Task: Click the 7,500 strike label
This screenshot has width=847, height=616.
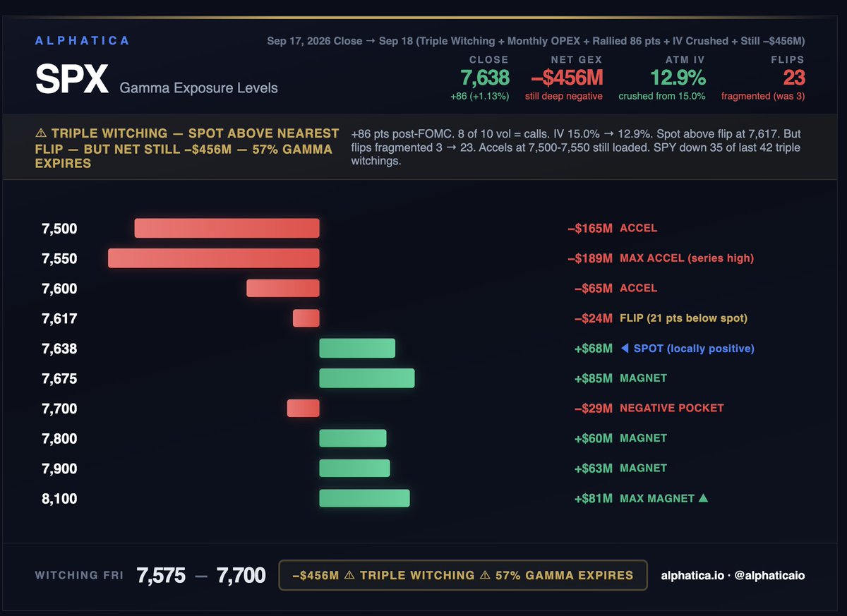Action: tap(59, 229)
